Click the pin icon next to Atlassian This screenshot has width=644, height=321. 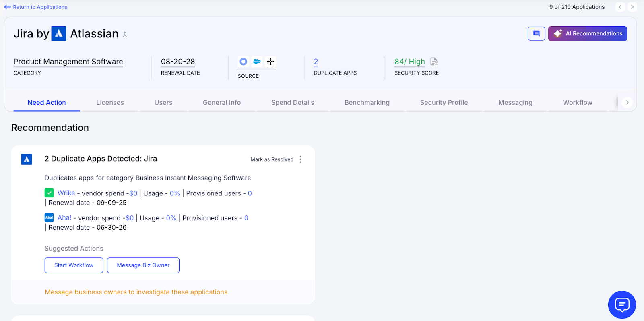[125, 35]
